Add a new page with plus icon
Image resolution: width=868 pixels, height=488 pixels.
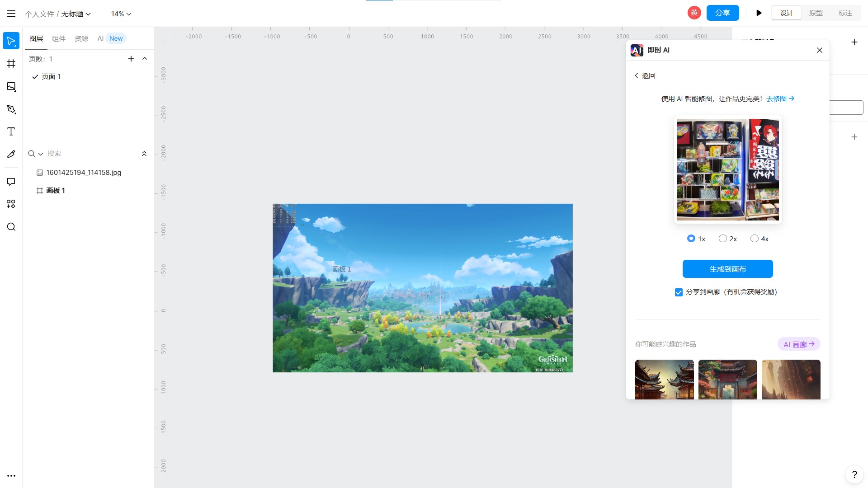coord(131,59)
